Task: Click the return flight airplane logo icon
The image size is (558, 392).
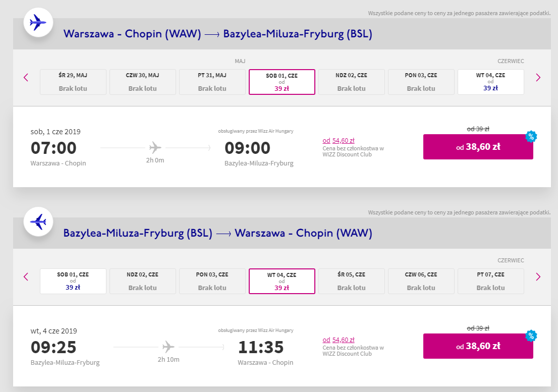Action: [38, 221]
